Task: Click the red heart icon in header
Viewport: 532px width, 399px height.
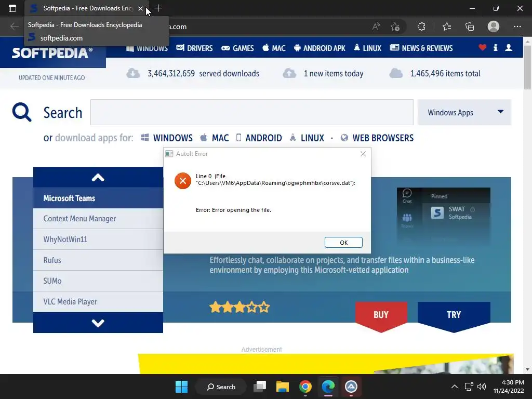Action: tap(483, 47)
